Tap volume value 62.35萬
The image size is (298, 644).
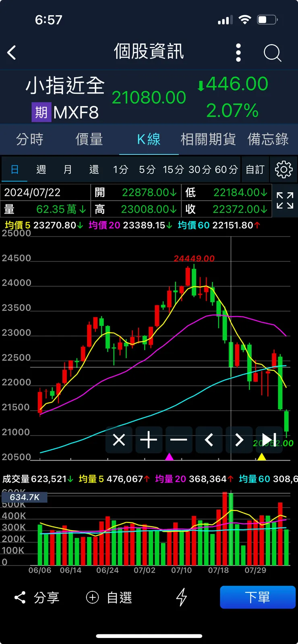[61, 209]
